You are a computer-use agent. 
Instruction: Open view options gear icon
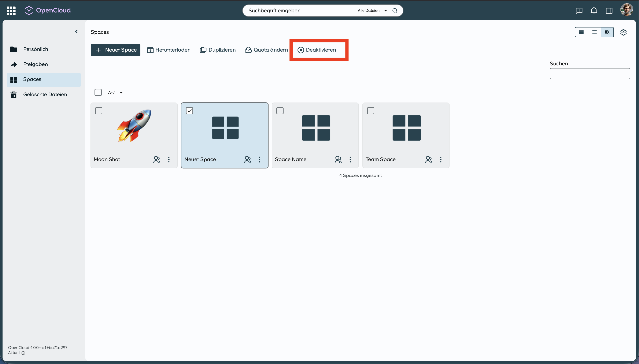pos(623,32)
